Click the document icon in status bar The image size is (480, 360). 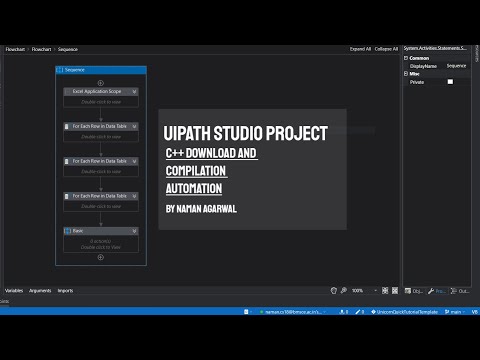[x=246, y=312]
